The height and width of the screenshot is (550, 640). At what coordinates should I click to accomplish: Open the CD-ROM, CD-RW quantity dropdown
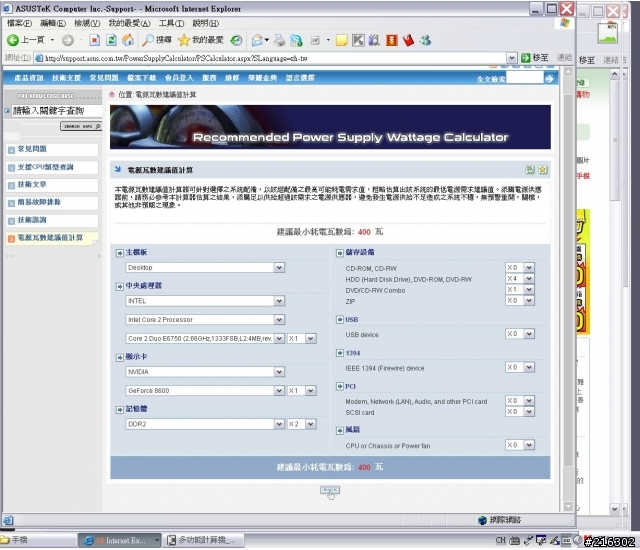tap(520, 268)
